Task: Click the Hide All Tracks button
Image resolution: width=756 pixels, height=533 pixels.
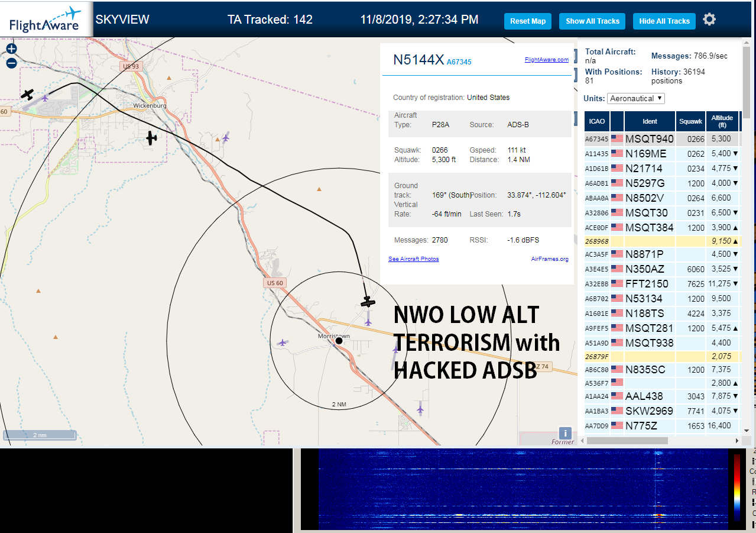Action: [x=664, y=21]
